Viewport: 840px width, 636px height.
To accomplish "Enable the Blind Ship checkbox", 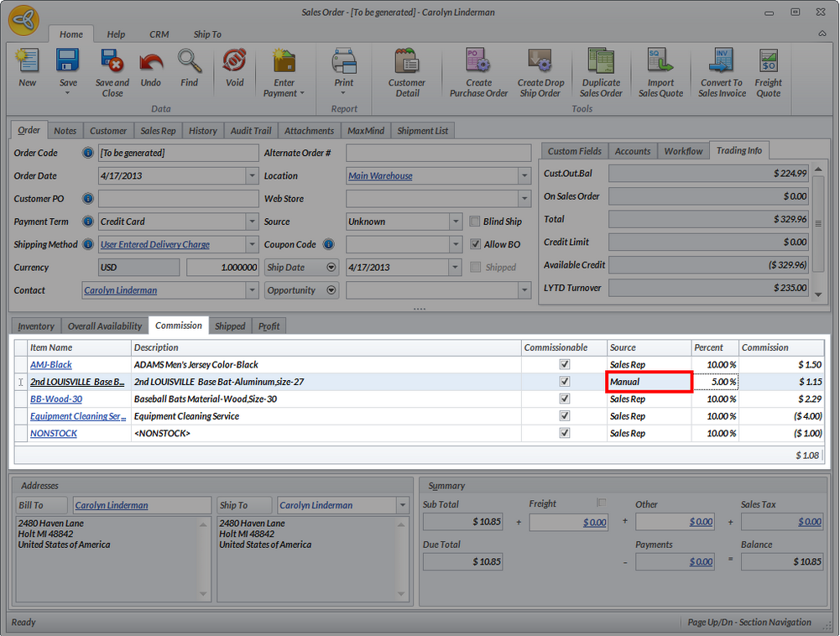I will [x=476, y=222].
